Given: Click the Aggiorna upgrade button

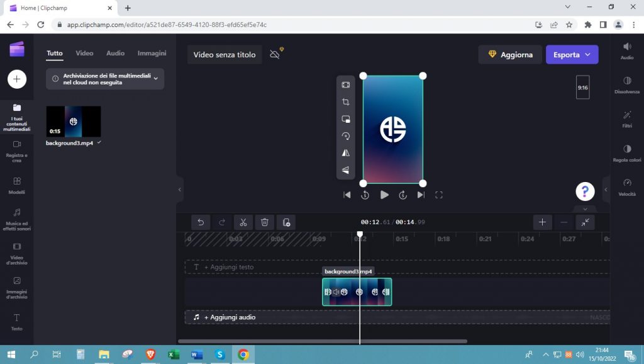Looking at the screenshot, I should 510,55.
